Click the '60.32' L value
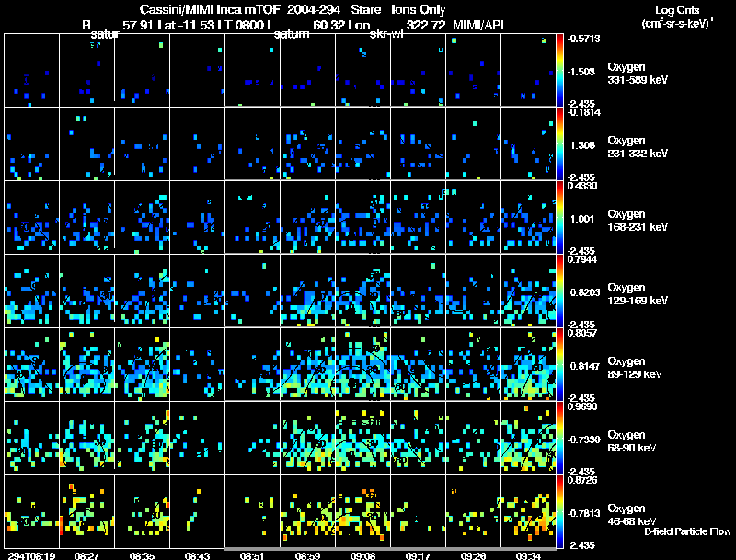The image size is (736, 560). [x=329, y=25]
